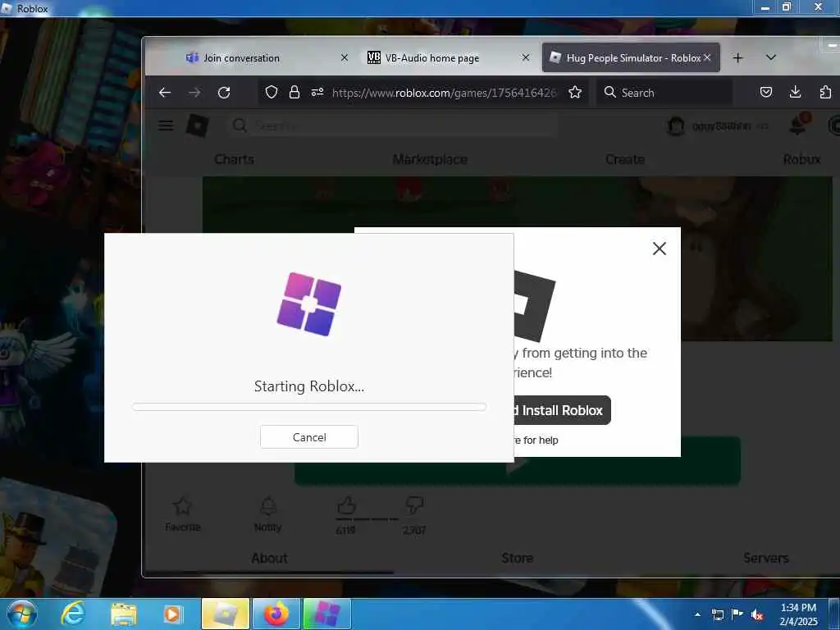Open the Create page
Image resolution: width=840 pixels, height=630 pixels.
[624, 160]
